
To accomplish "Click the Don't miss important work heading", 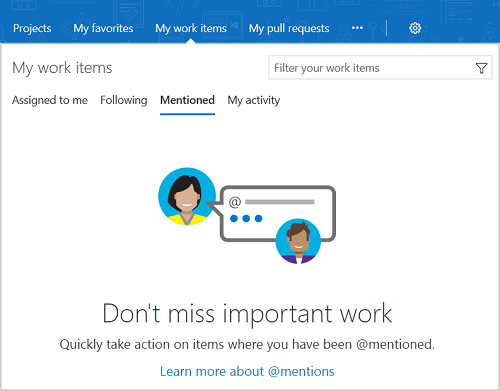I will [x=247, y=313].
